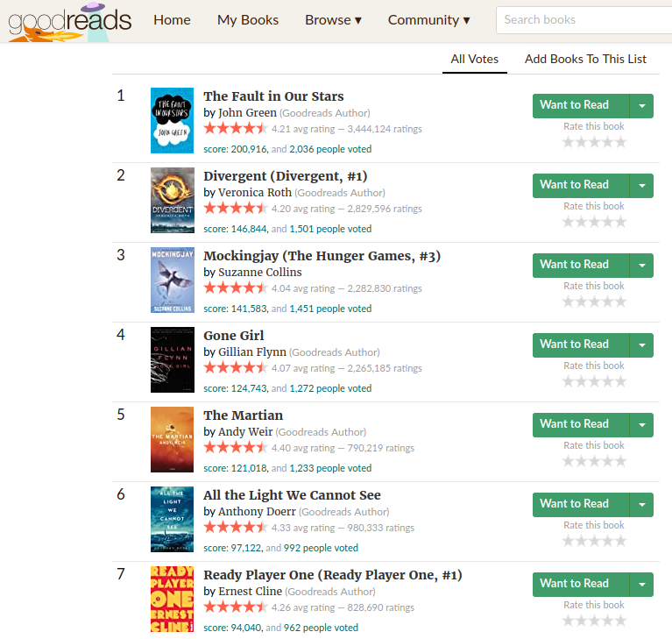Open the Home page
The height and width of the screenshot is (639, 672).
[172, 20]
